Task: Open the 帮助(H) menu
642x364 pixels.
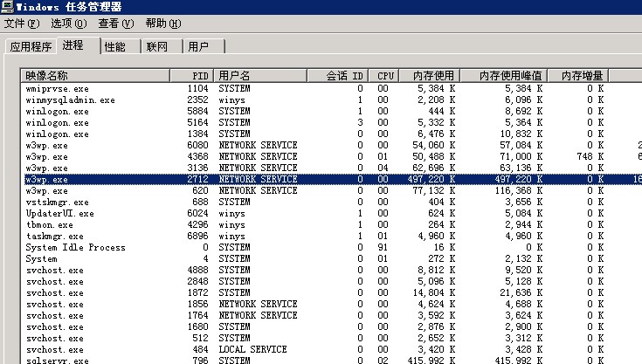Action: pyautogui.click(x=163, y=24)
